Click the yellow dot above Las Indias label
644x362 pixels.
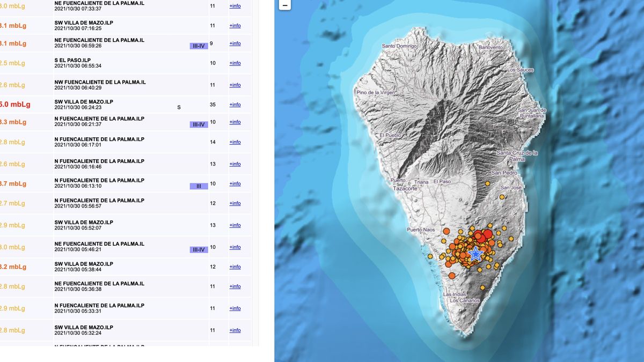click(482, 288)
